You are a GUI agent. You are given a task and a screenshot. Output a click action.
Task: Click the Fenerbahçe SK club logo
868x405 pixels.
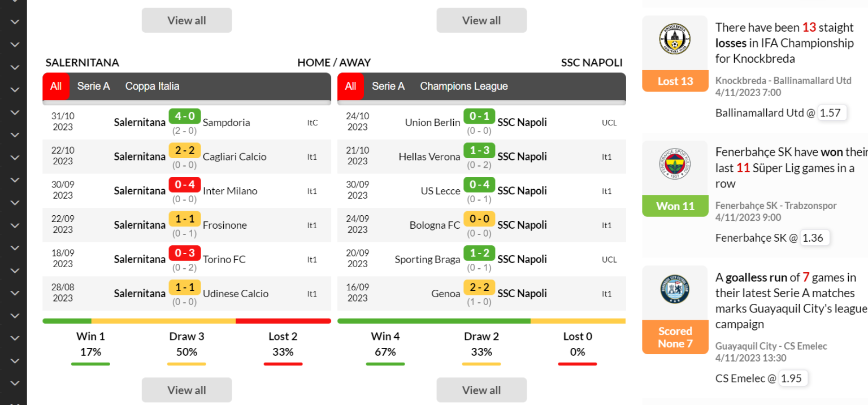coord(675,164)
